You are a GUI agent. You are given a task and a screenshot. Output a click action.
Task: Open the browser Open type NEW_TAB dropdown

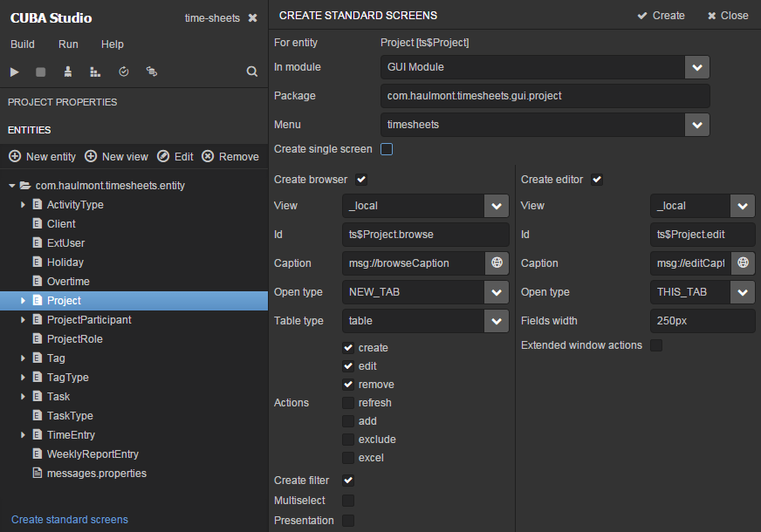[497, 292]
